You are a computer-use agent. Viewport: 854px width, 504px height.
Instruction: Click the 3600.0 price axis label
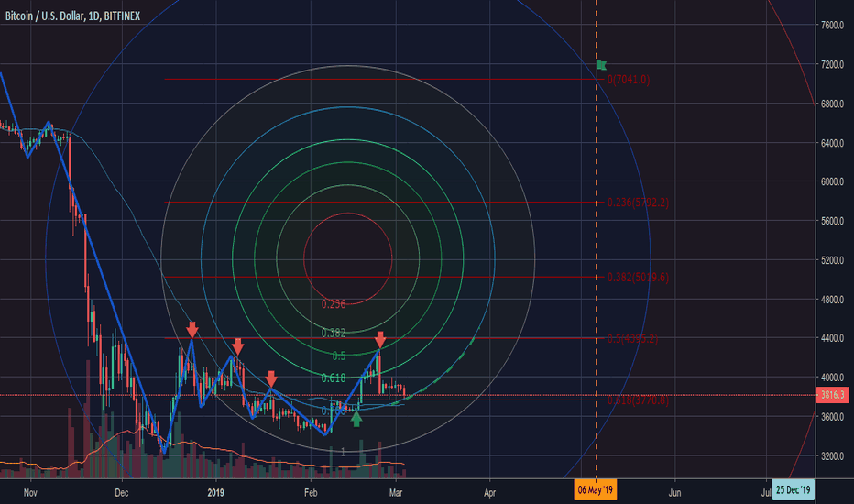(x=832, y=416)
